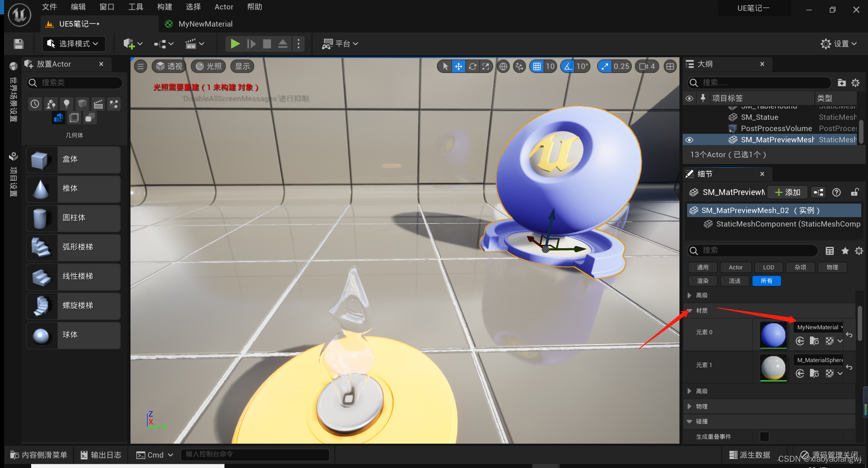Change grid snap value 10
The width and height of the screenshot is (868, 468).
click(x=550, y=66)
